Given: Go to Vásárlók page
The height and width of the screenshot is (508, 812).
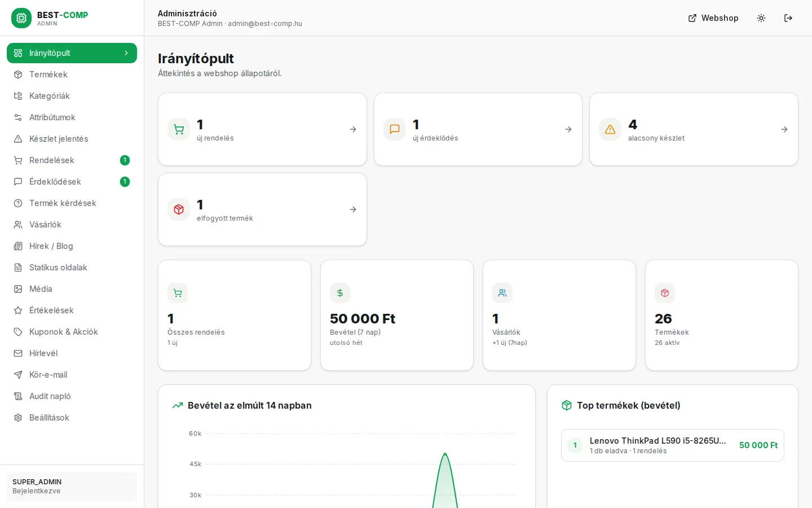Looking at the screenshot, I should pyautogui.click(x=72, y=225).
